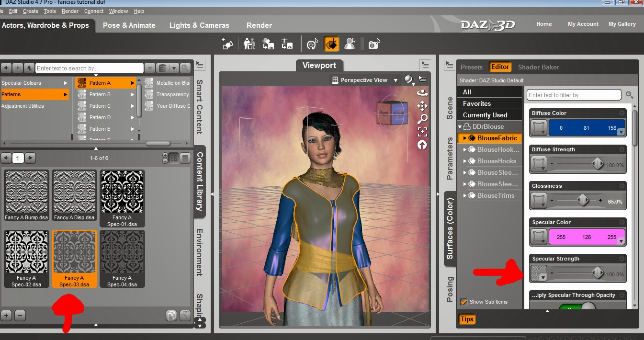Click the surface filter magnifier icon
This screenshot has width=644, height=340.
click(x=630, y=95)
